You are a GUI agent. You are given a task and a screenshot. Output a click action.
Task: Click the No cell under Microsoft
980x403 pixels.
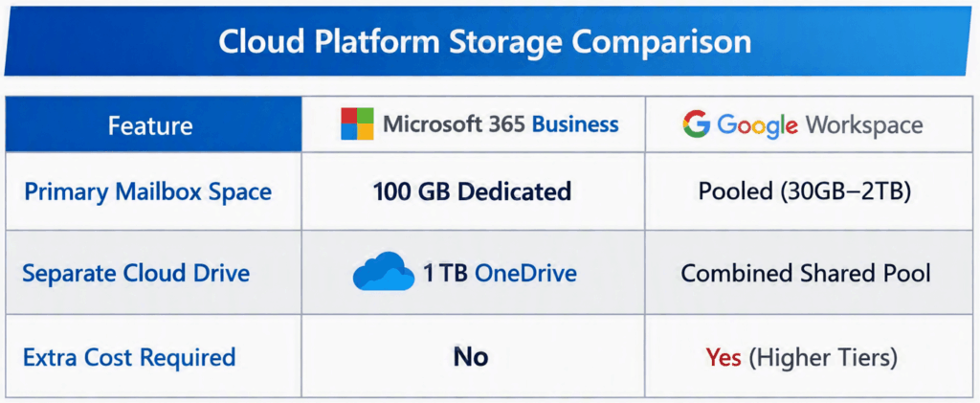471,357
